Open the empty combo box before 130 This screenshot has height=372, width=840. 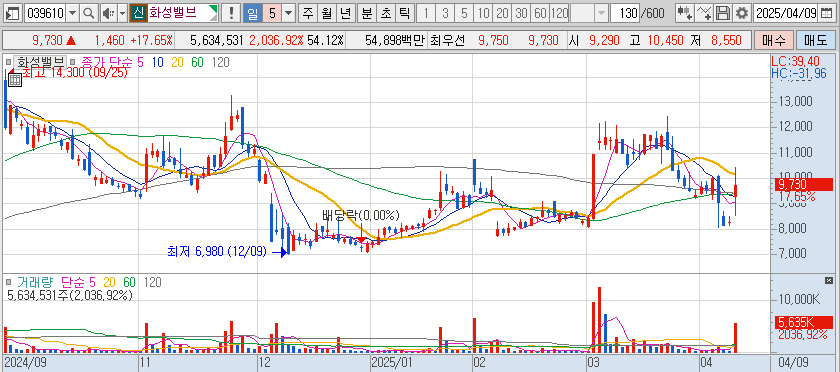589,13
